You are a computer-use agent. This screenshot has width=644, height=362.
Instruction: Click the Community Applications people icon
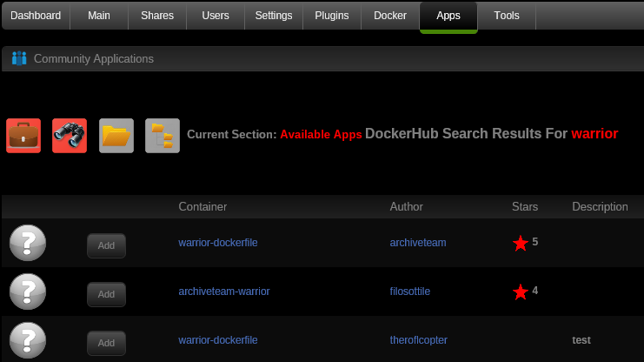tap(19, 58)
